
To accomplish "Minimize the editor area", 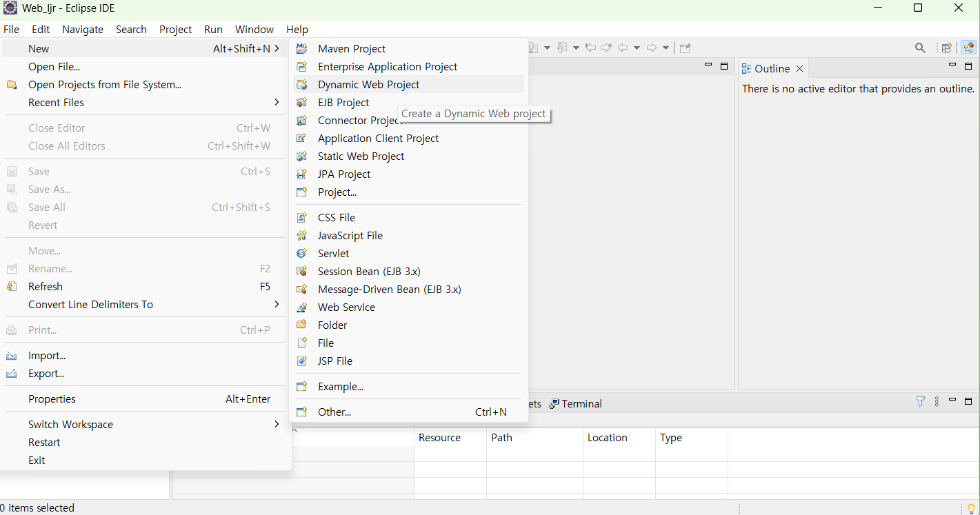I will pyautogui.click(x=708, y=65).
